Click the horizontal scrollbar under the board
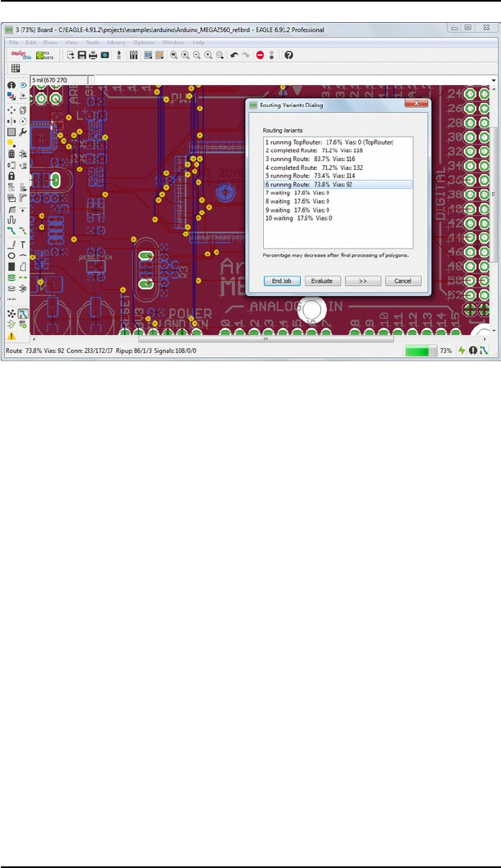This screenshot has width=501, height=868. point(265,339)
